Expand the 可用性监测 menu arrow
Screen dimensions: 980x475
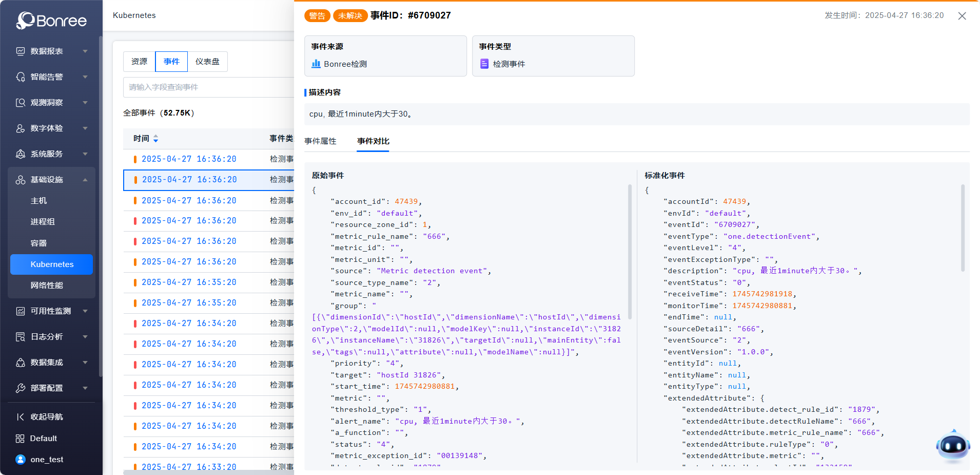tap(85, 311)
